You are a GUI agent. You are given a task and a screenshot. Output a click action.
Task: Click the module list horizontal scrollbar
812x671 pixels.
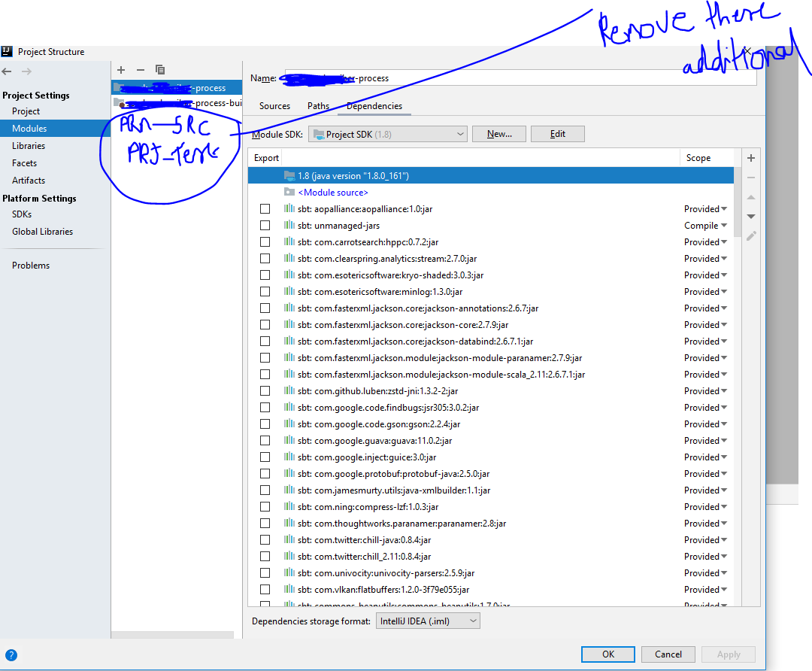click(172, 635)
